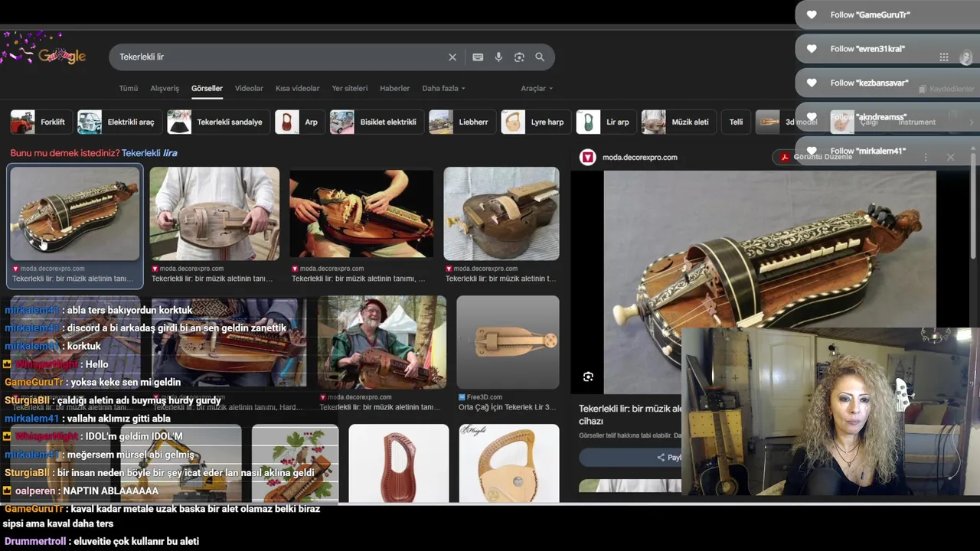
Task: Click the magnifier search icon
Action: tap(540, 57)
